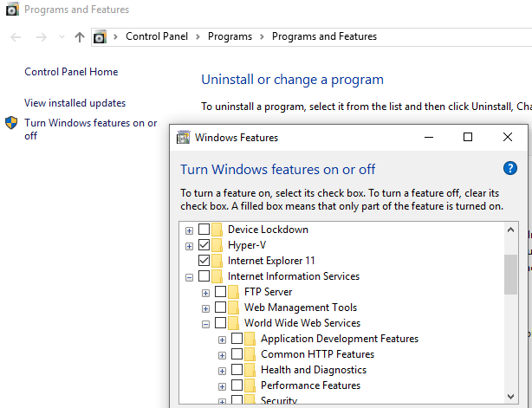This screenshot has width=532, height=408.
Task: Check the World Wide Web Services checkbox
Action: click(221, 323)
